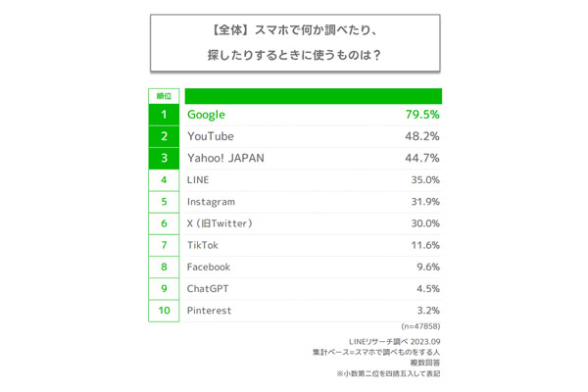Click the ChatGPT row label
This screenshot has height=392, width=588.
(x=209, y=288)
